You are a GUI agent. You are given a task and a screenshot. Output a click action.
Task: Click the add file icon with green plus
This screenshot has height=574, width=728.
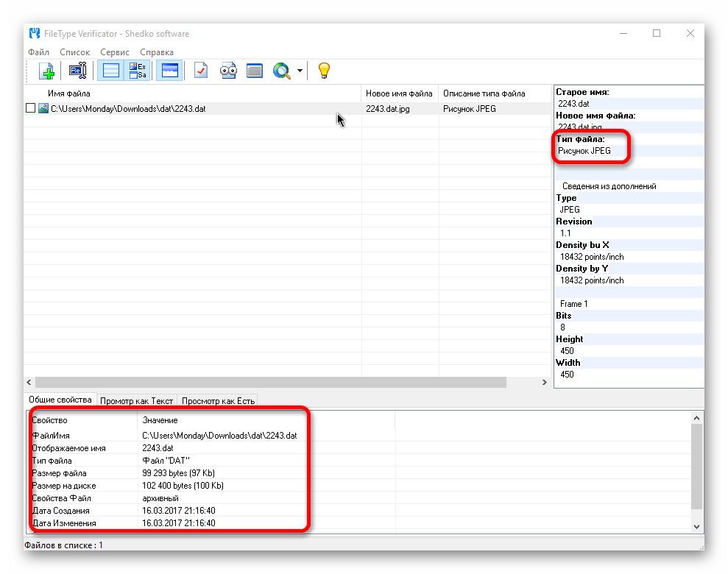point(47,71)
